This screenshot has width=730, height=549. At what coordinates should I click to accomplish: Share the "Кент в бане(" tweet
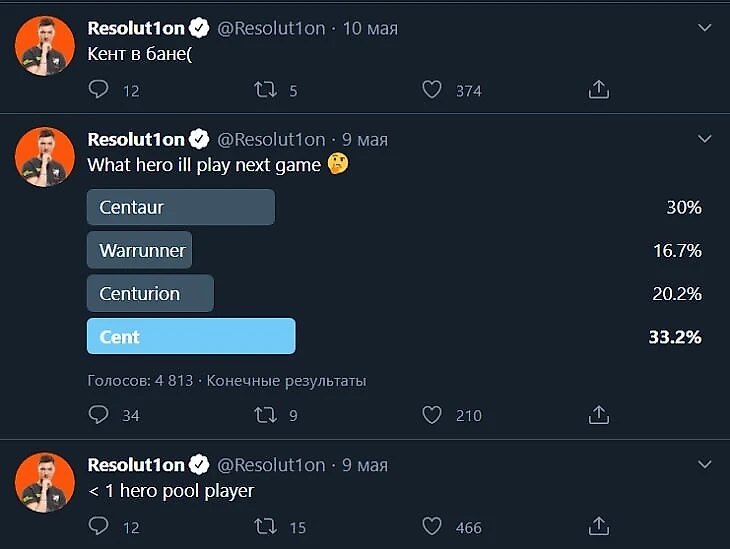coord(598,90)
